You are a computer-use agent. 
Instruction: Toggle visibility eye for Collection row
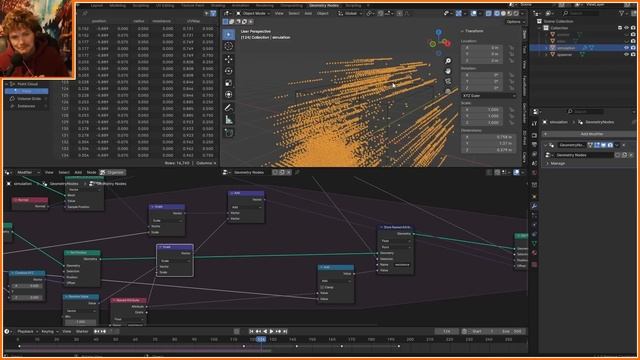627,28
